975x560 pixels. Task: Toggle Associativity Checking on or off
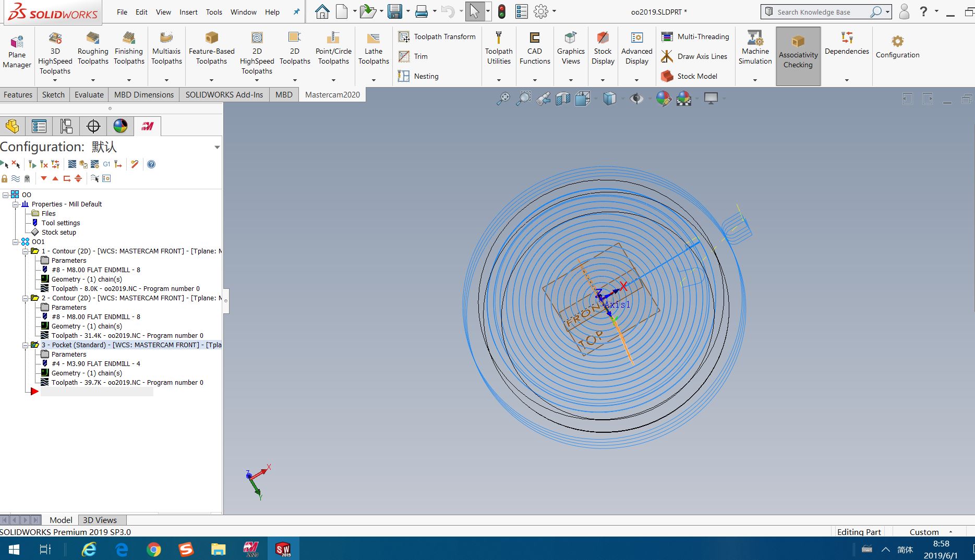tap(798, 56)
